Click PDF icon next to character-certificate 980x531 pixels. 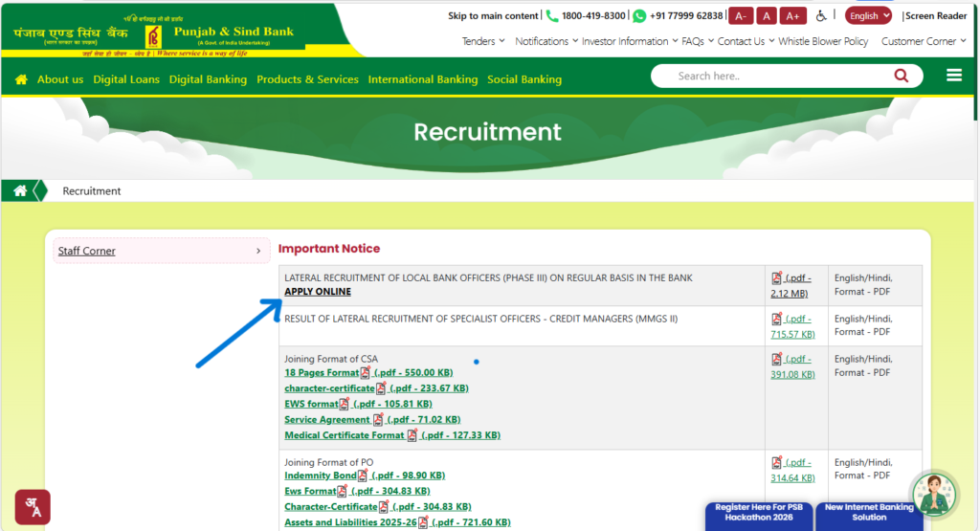[381, 388]
